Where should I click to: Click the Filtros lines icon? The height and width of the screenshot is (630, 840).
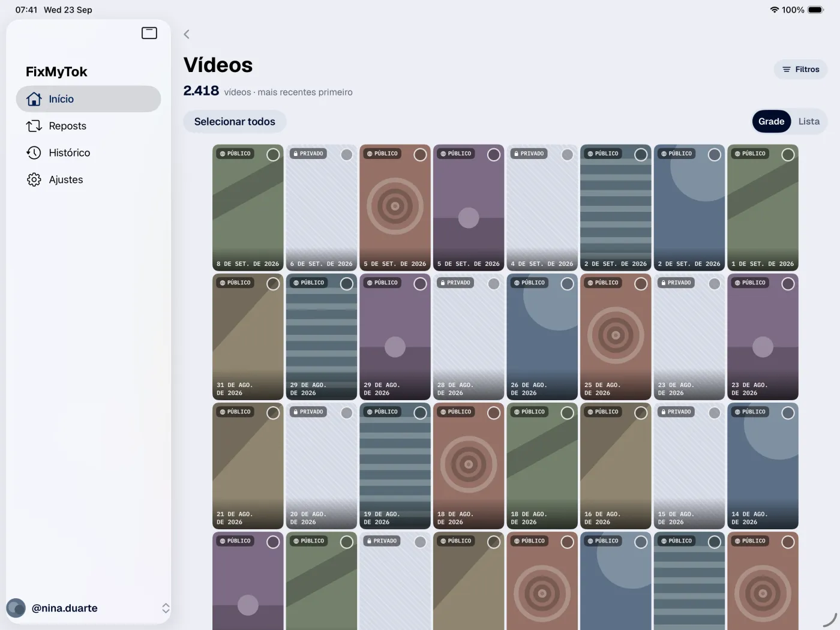point(787,70)
